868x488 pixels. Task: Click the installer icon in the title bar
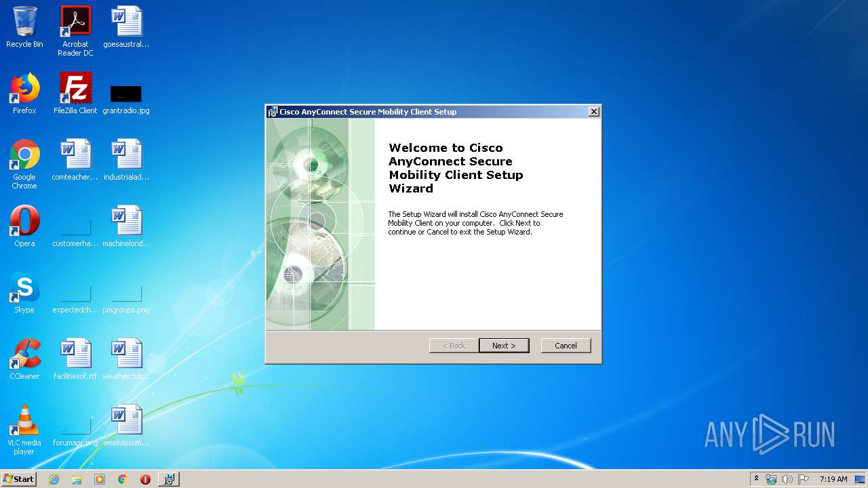(273, 112)
